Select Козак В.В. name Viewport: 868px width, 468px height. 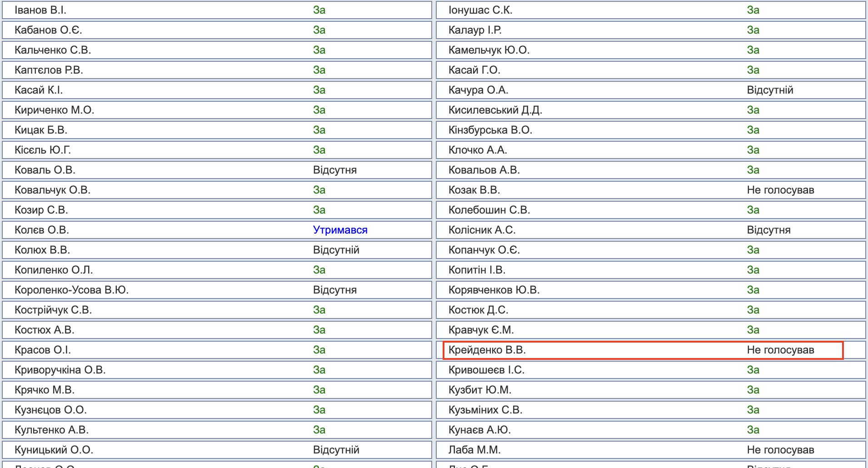click(474, 190)
